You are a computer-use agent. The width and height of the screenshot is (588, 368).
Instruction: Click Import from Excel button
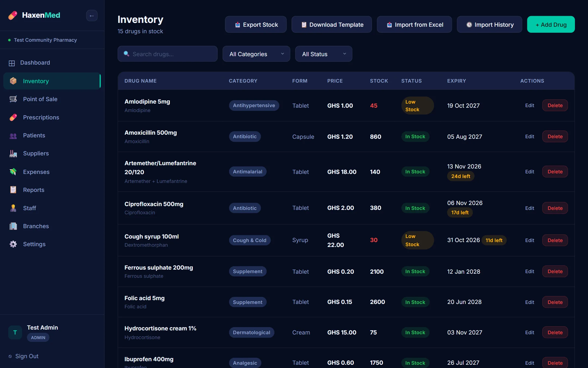(x=414, y=25)
